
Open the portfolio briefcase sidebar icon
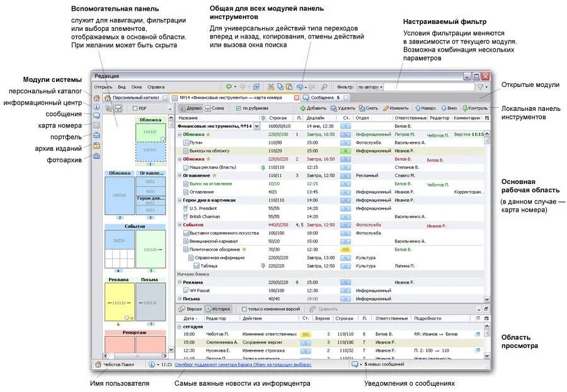96,135
